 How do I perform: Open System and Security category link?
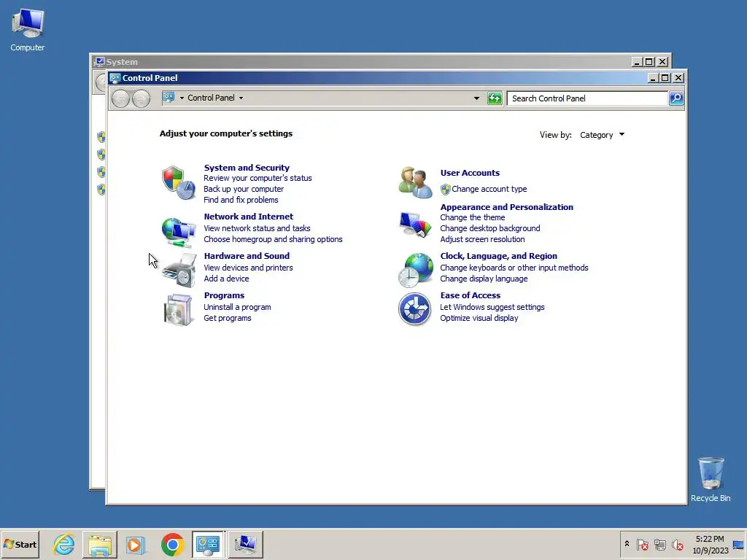[x=247, y=168]
